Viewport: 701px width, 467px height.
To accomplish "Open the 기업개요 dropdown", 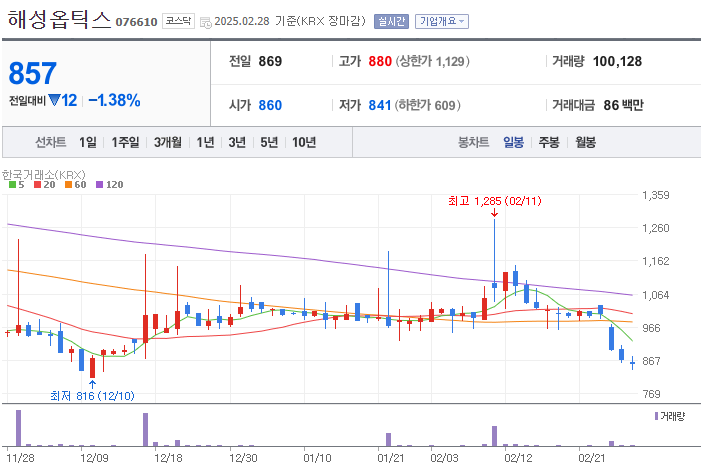I will click(x=442, y=21).
